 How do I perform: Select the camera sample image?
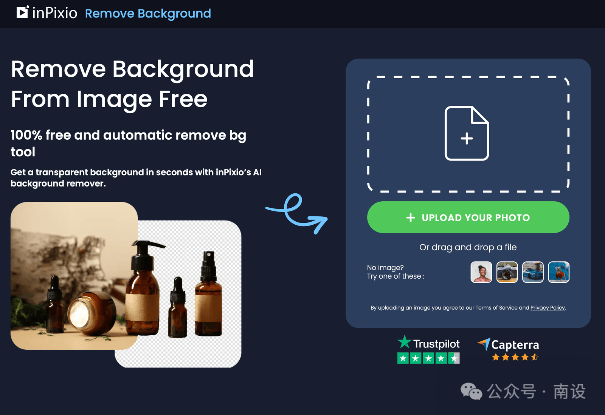507,272
